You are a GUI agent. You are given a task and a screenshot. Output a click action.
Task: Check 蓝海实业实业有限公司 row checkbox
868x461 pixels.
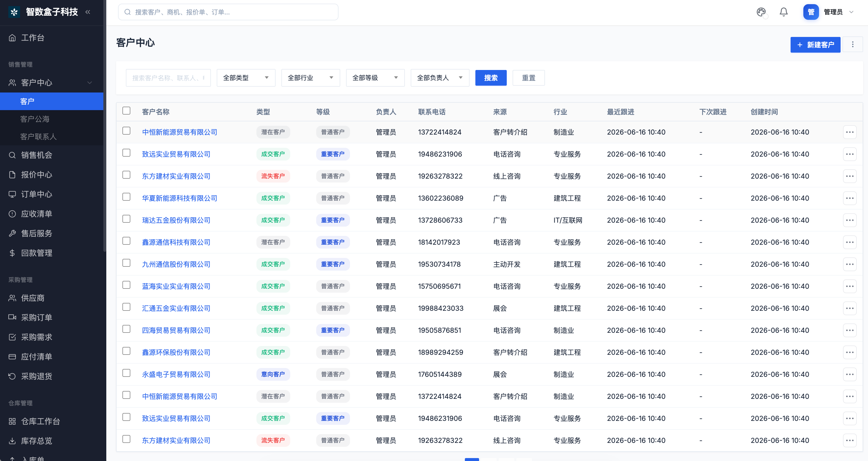[x=126, y=285]
